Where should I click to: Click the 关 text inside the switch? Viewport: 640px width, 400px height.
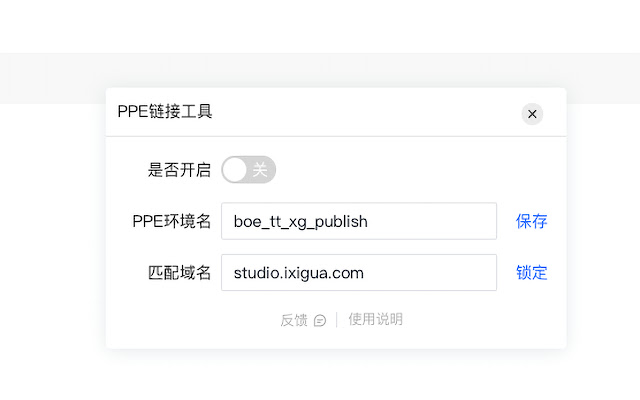[260, 170]
